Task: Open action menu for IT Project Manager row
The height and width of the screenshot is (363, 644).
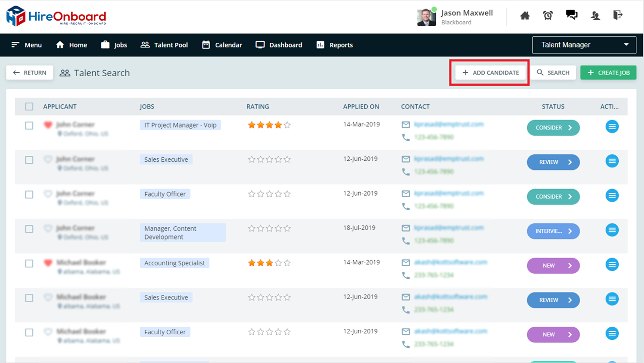Action: 612,127
